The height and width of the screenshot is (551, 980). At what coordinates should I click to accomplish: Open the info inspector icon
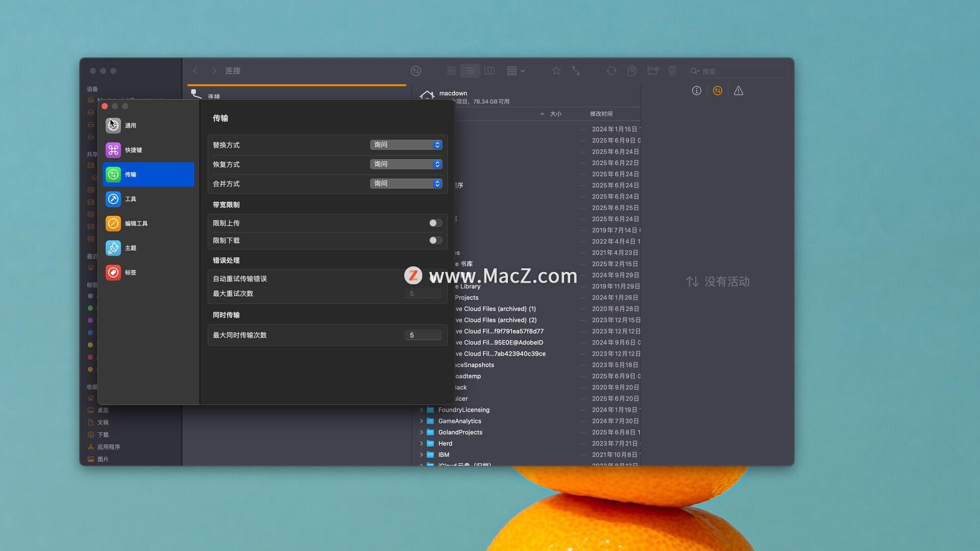pyautogui.click(x=697, y=91)
